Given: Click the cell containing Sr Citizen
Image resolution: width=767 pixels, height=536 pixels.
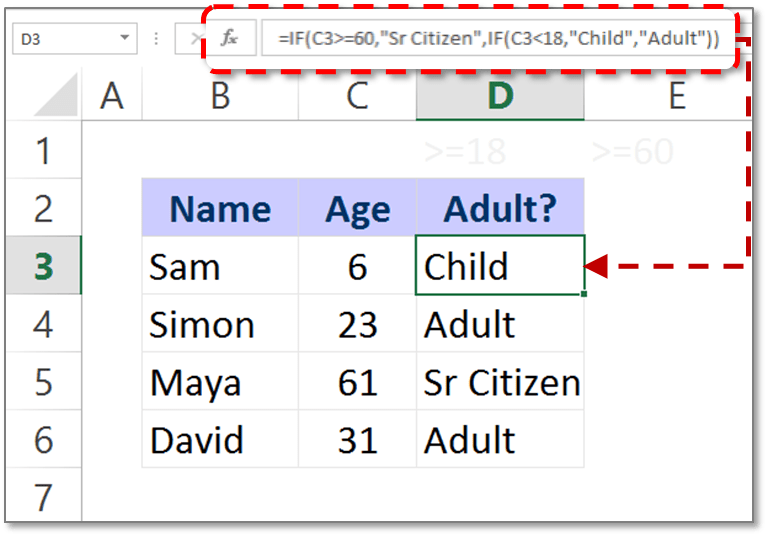Looking at the screenshot, I should 500,381.
